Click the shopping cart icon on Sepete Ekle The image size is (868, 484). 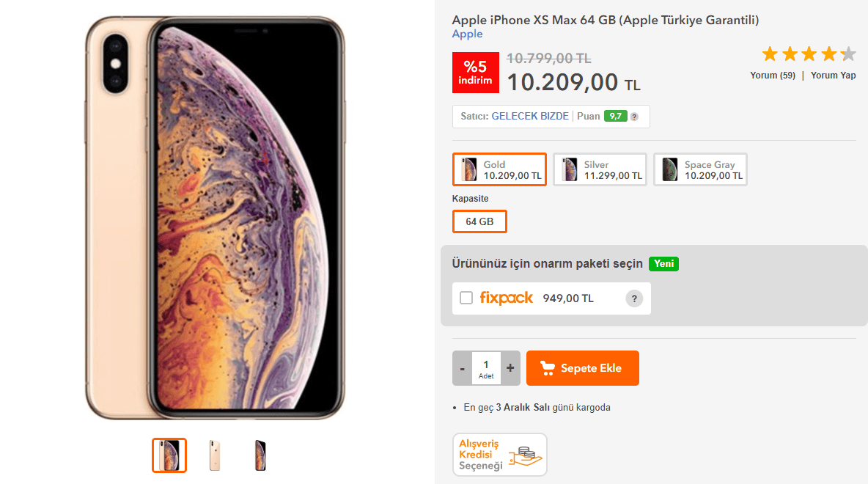pos(547,368)
